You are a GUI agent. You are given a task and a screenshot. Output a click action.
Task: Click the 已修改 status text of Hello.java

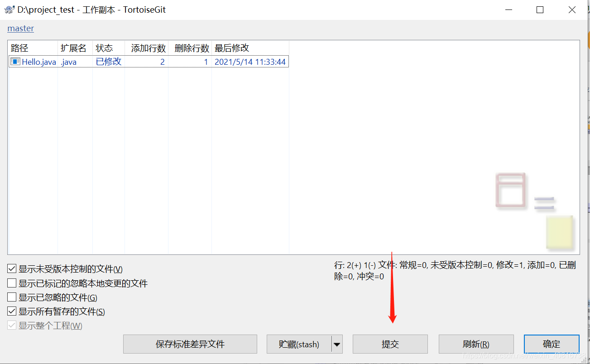108,62
